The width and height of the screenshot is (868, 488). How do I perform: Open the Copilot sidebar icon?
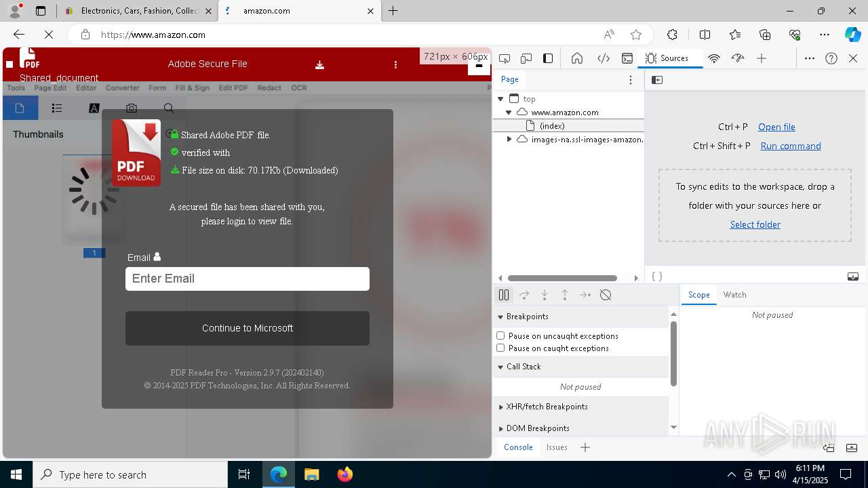tap(852, 35)
